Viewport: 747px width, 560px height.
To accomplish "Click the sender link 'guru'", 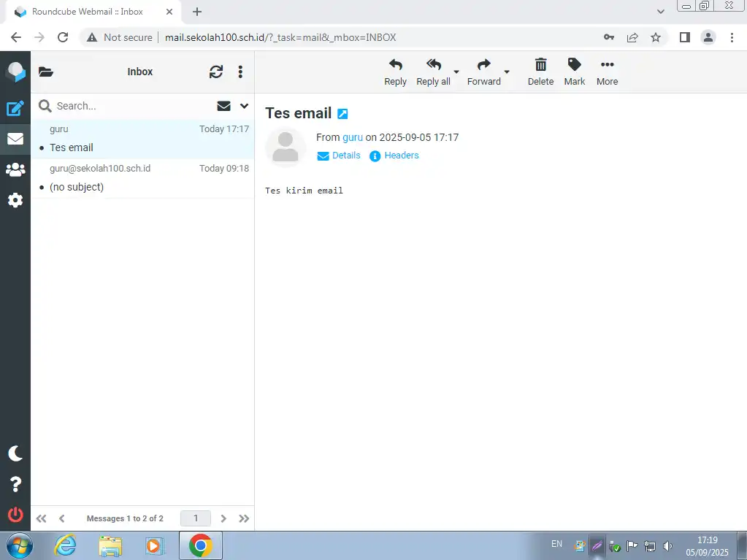I will click(353, 137).
